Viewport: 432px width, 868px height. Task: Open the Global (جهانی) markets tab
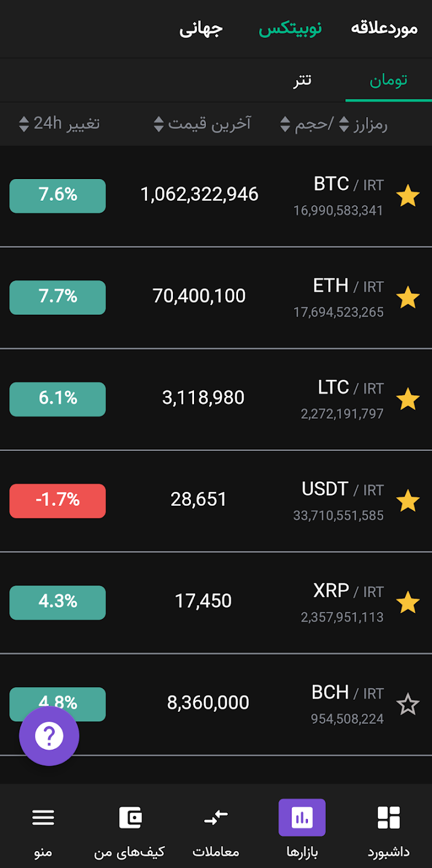[x=201, y=28]
